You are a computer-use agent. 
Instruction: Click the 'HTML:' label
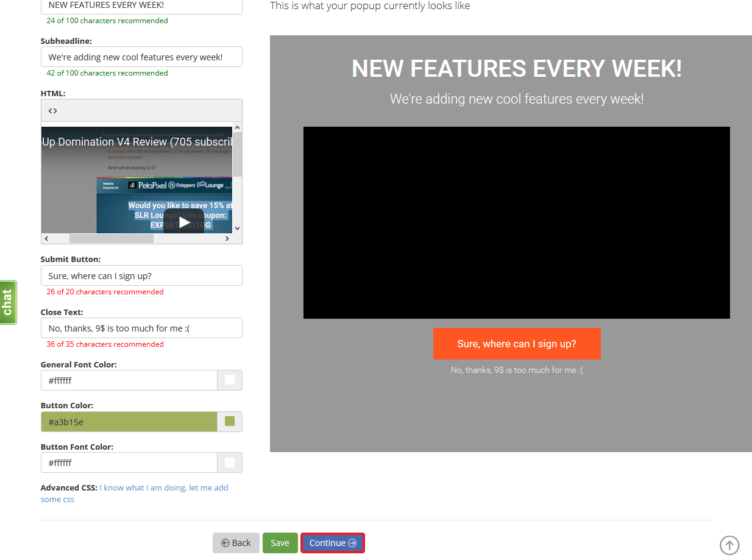[x=53, y=93]
